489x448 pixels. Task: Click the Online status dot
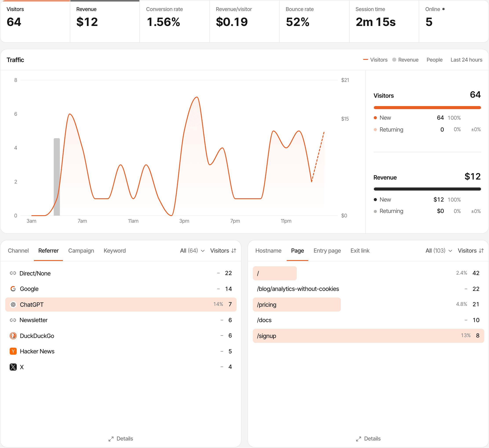tap(443, 9)
